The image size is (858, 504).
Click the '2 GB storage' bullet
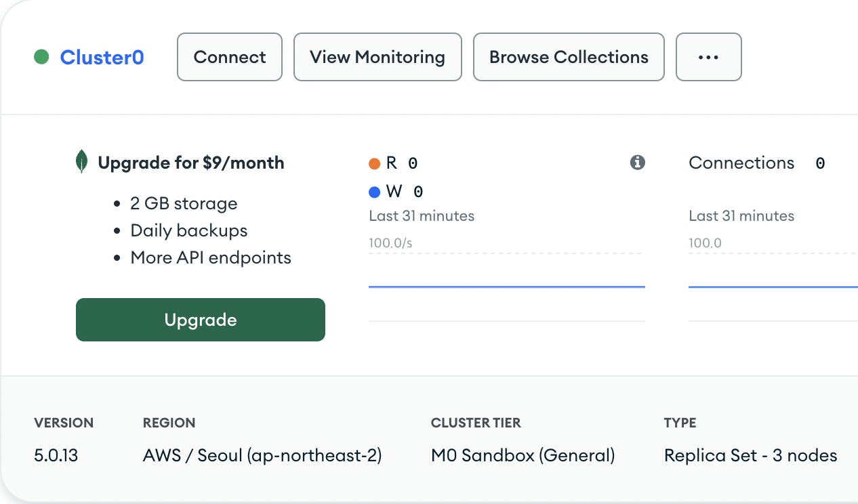(184, 203)
